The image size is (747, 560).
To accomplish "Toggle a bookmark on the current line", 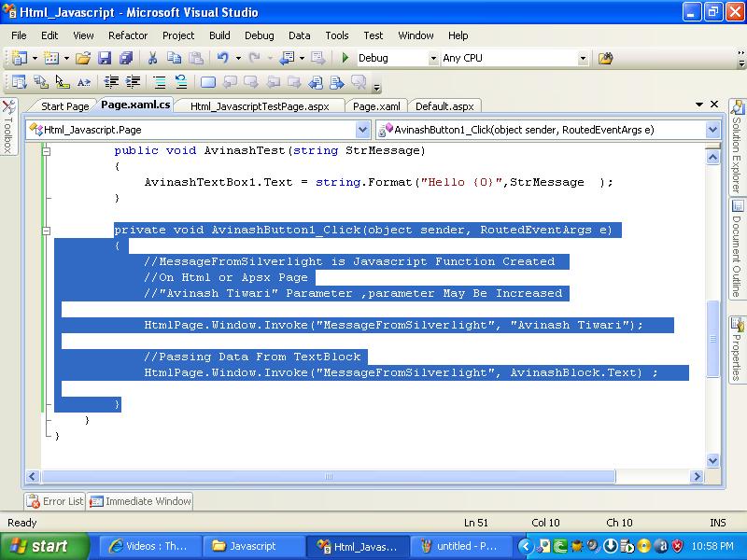I will pos(208,82).
